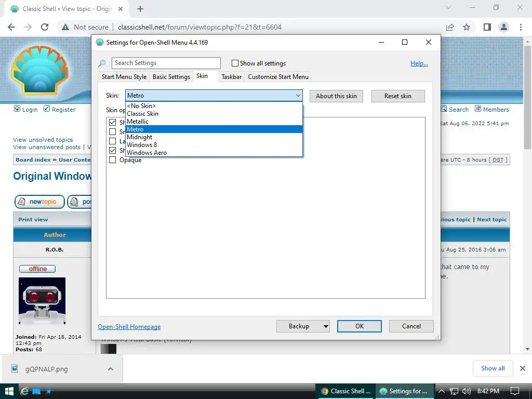The image size is (532, 399).
Task: Click the Chrome back arrow icon
Action: pos(11,27)
